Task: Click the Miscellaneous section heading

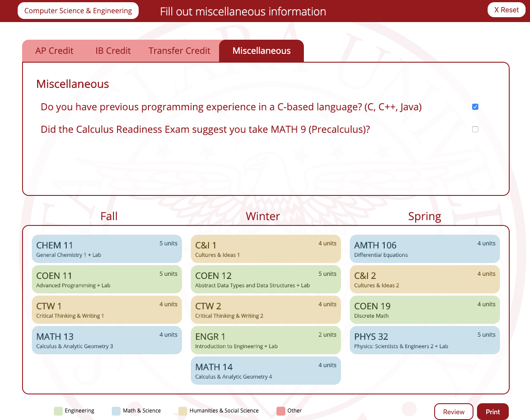Action: click(72, 84)
